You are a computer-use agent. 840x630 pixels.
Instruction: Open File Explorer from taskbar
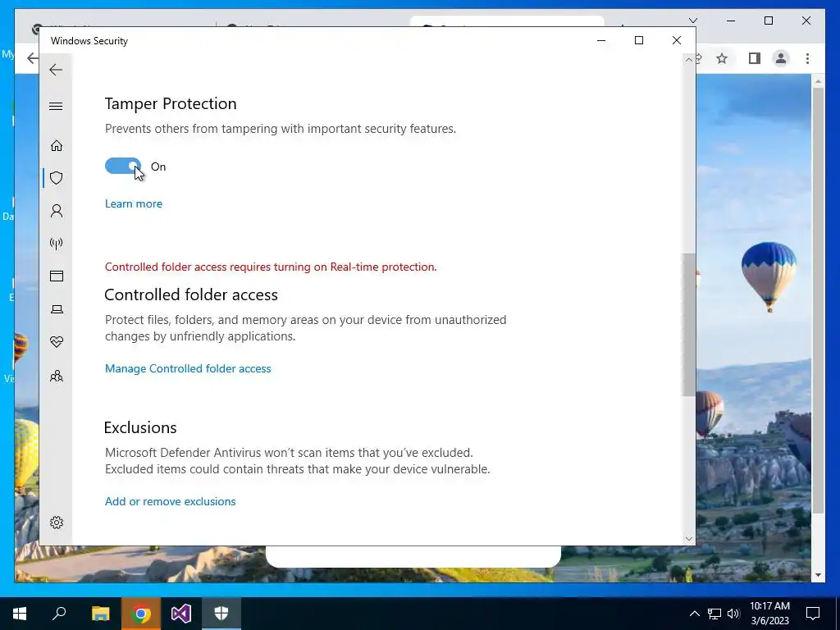100,614
